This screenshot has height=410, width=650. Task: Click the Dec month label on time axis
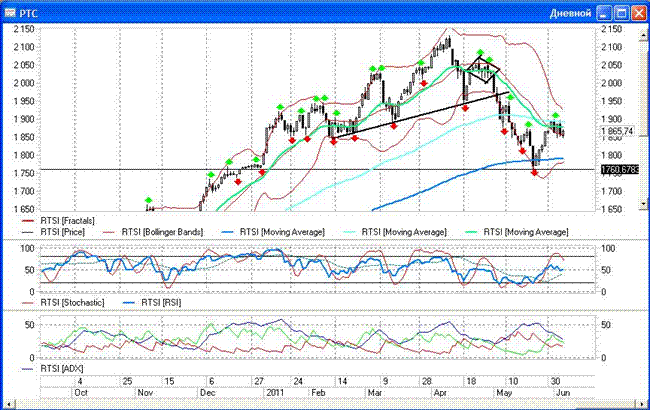pos(207,393)
